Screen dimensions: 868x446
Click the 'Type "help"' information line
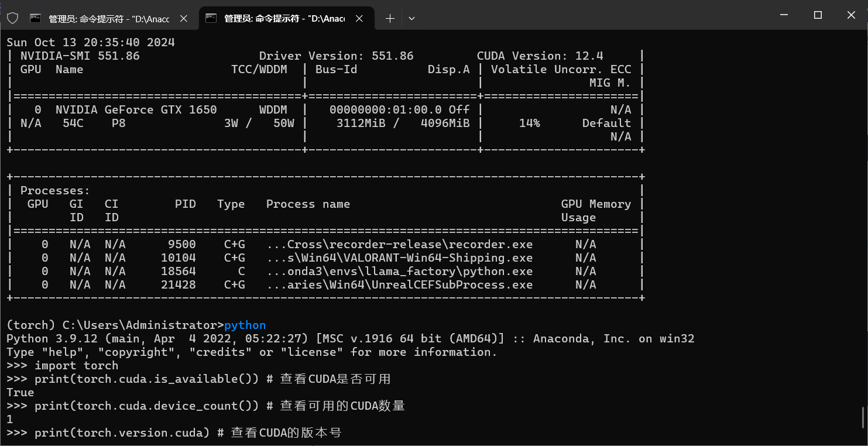(x=252, y=352)
